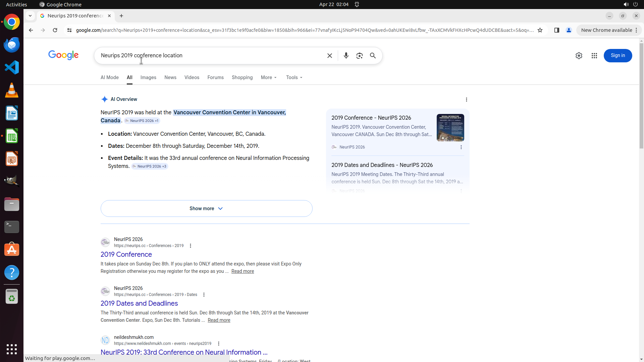
Task: Open quick settings gear icon
Action: click(579, 56)
